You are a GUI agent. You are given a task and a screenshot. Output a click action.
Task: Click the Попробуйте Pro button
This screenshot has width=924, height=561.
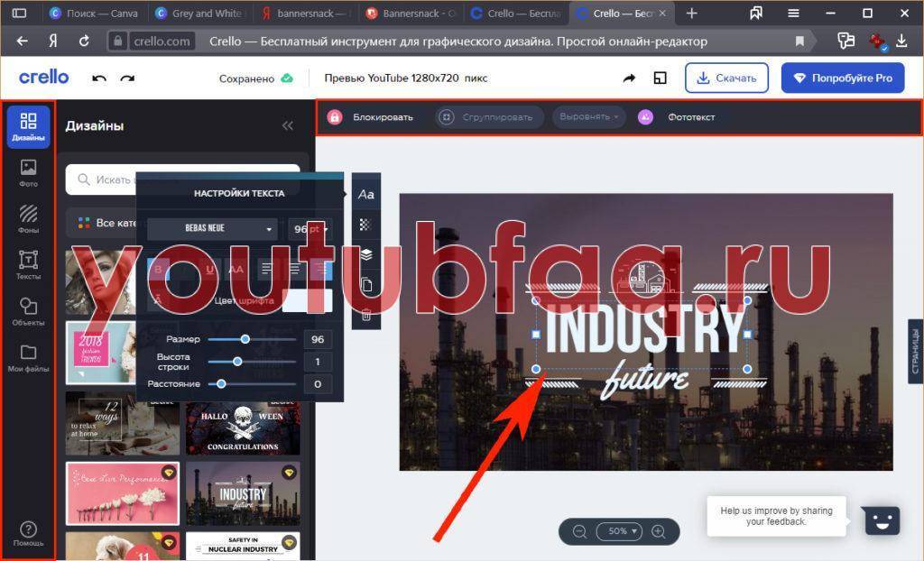(x=843, y=78)
